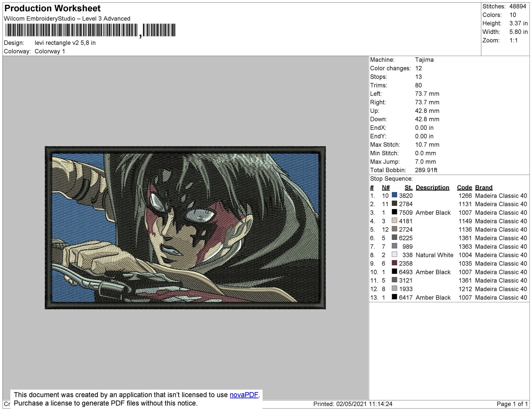Screen dimensions: 532x411
Task: Select the burgundy swatch for stop 9
Action: (x=394, y=263)
